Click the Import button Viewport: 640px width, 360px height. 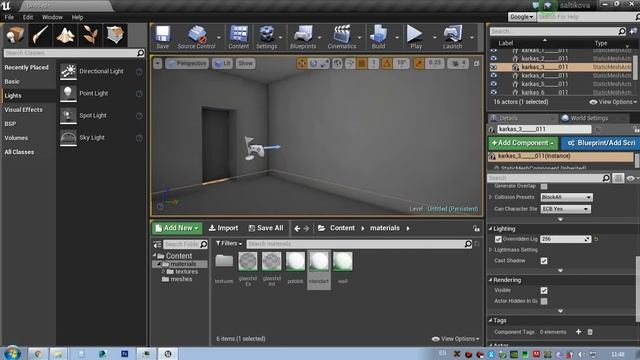click(223, 228)
